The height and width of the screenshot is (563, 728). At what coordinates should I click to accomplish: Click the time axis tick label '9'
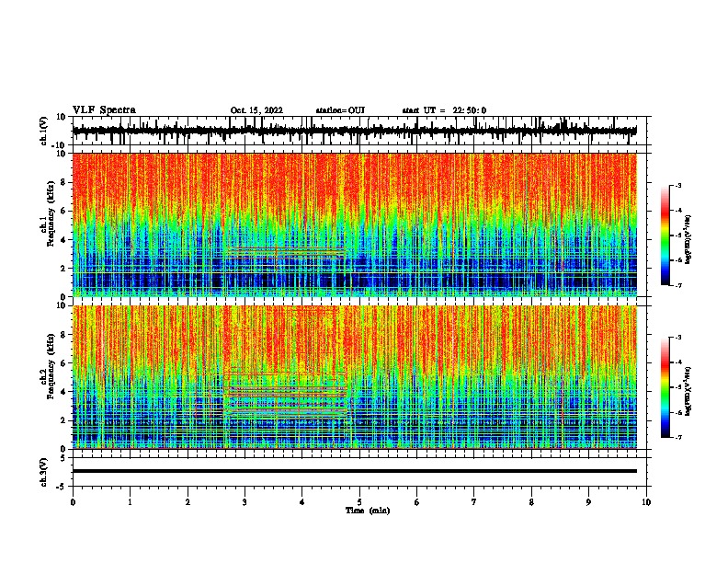(588, 502)
